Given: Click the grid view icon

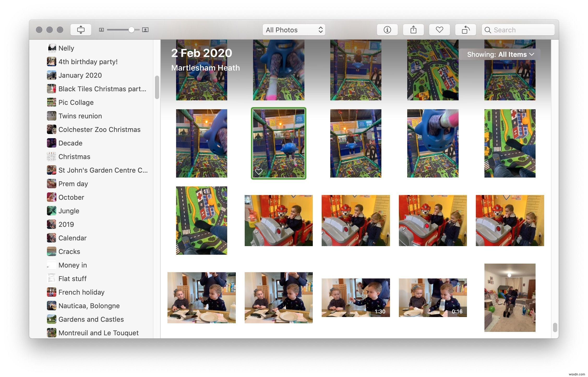Looking at the screenshot, I should [x=100, y=29].
